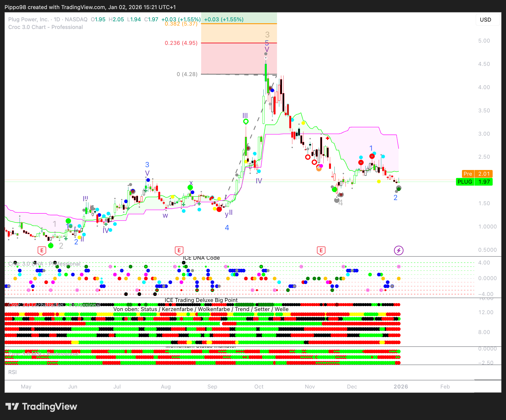Click the green PLUG 1.97 price label
Image resolution: width=506 pixels, height=420 pixels.
474,182
